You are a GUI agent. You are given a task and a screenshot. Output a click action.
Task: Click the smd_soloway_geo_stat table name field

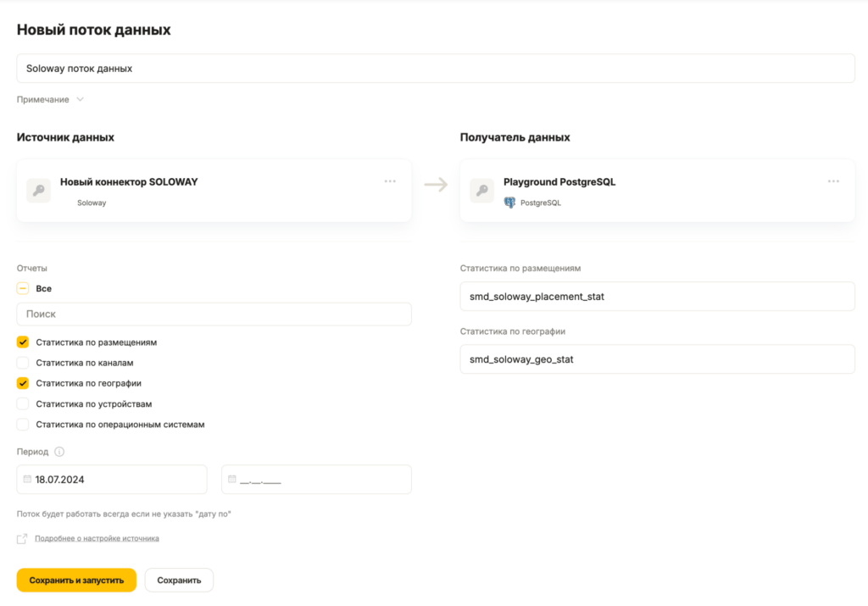(x=657, y=359)
